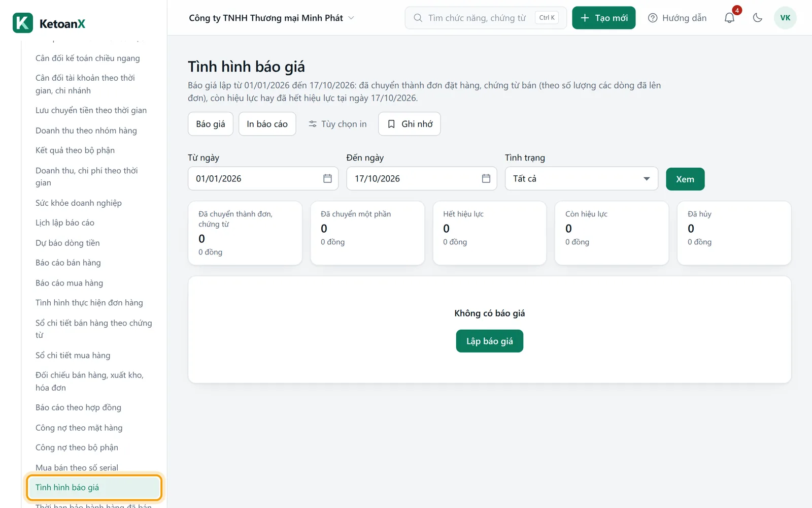Expand the company selector chevron
The image size is (812, 508).
click(351, 18)
